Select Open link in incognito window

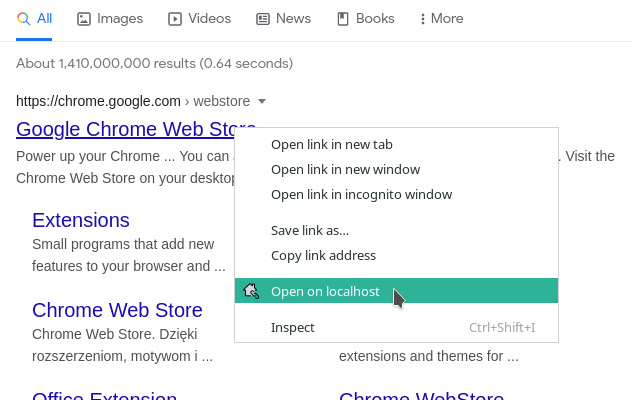tap(361, 194)
